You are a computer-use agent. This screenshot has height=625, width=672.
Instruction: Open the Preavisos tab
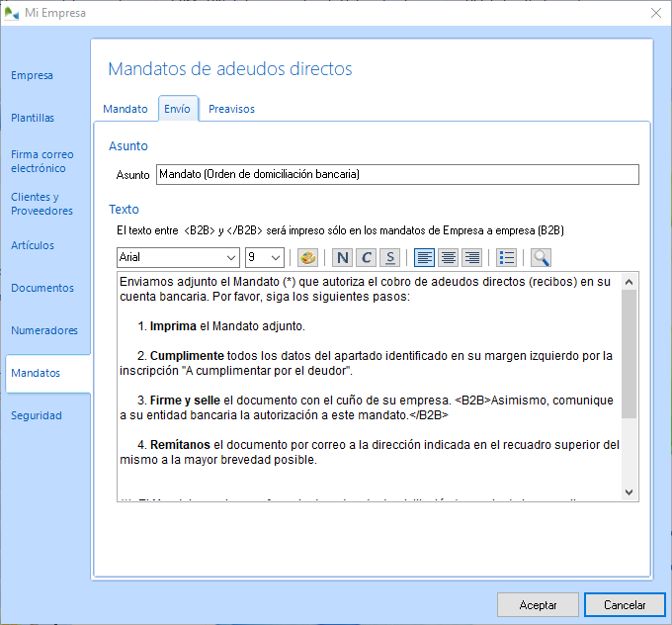tap(231, 109)
